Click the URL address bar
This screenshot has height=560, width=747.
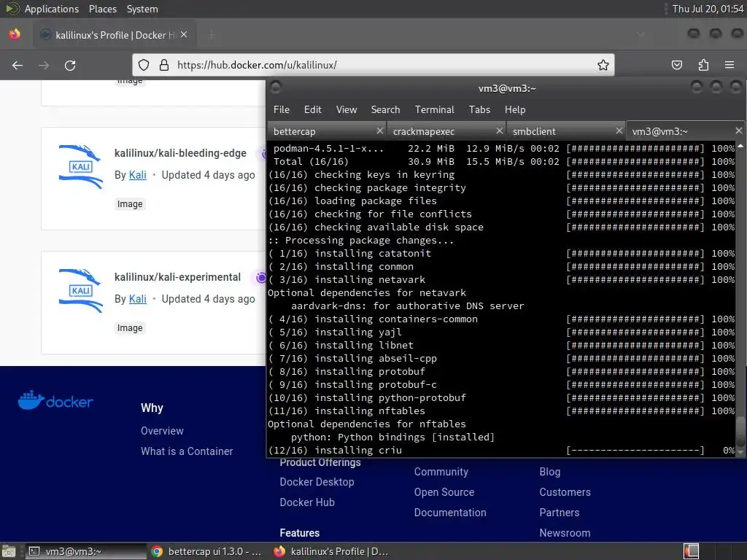(373, 65)
